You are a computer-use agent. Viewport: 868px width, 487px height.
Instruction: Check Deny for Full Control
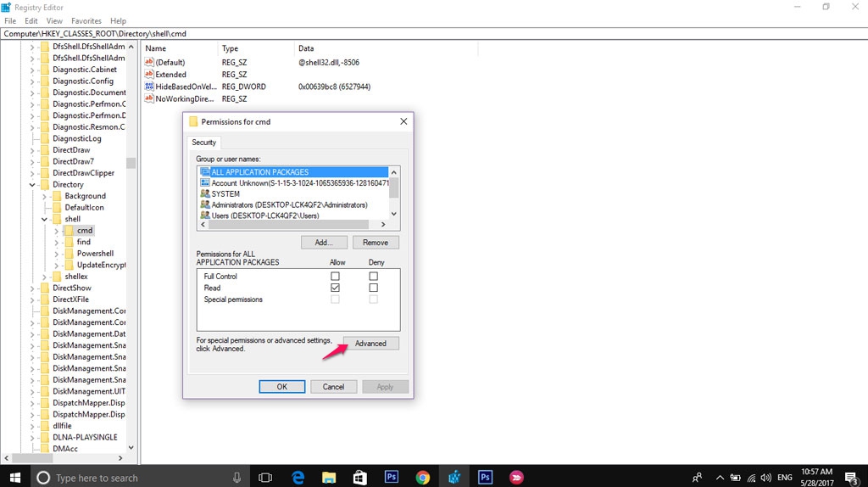(373, 277)
